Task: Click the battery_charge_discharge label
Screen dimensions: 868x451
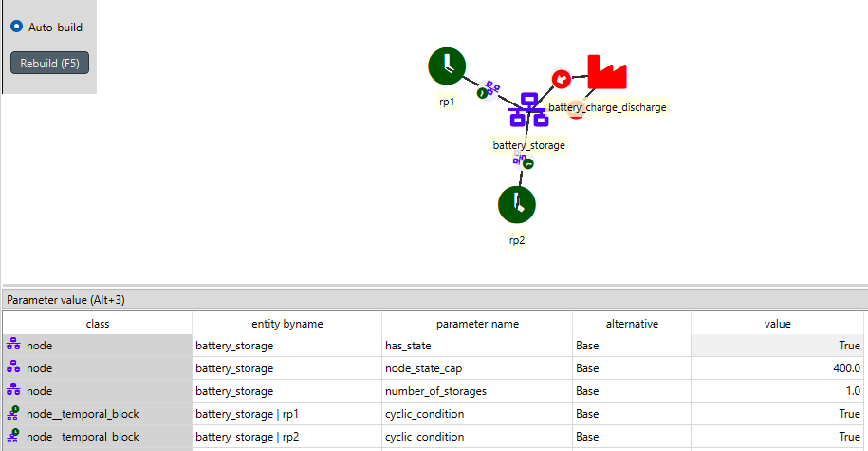Action: (607, 107)
